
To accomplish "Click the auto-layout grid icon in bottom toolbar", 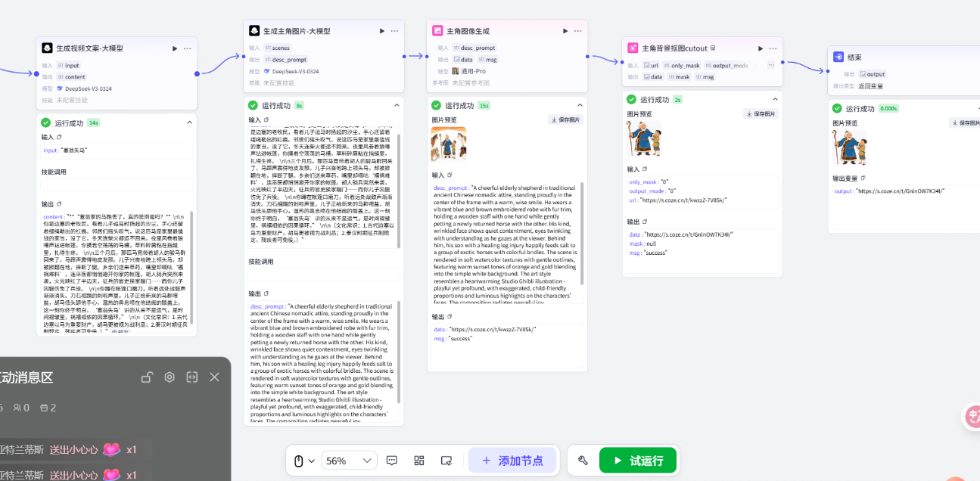I will click(418, 460).
